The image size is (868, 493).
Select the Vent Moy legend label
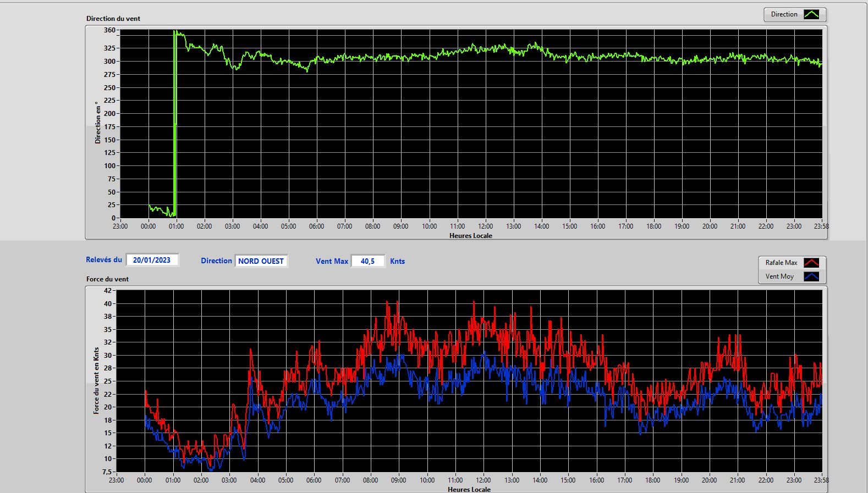(x=779, y=276)
